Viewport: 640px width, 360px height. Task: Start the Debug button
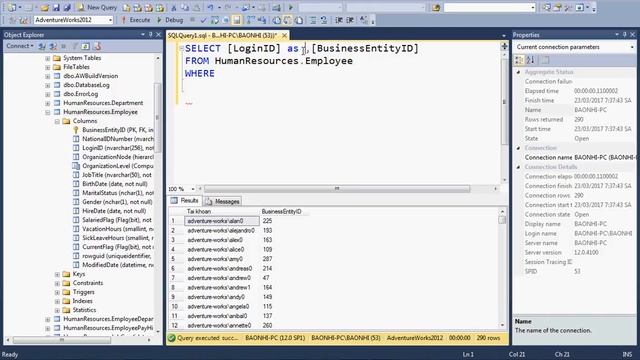click(170, 20)
